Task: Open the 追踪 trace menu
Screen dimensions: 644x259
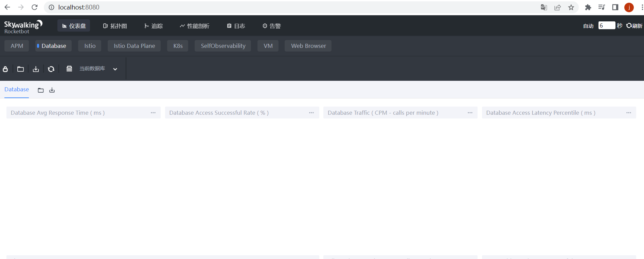Action: click(154, 26)
